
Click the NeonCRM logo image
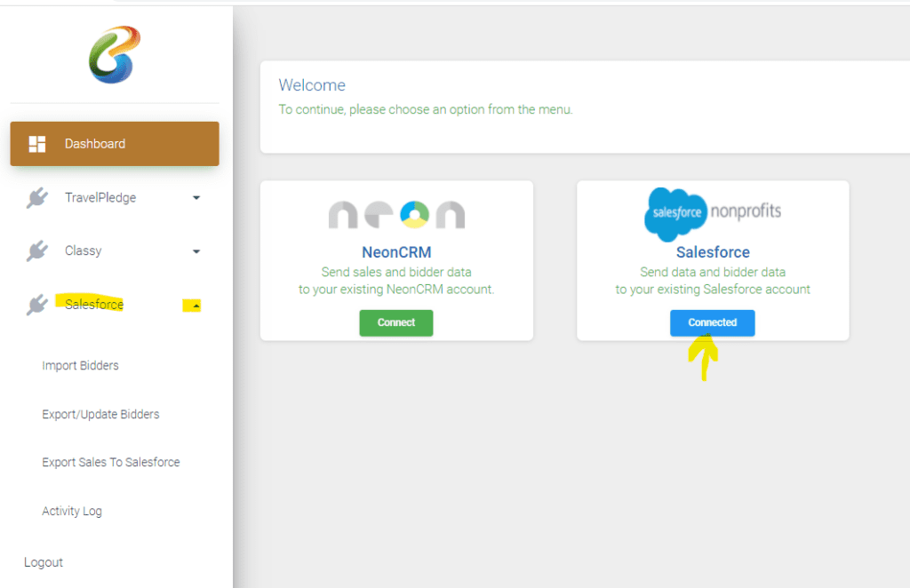pyautogui.click(x=396, y=214)
